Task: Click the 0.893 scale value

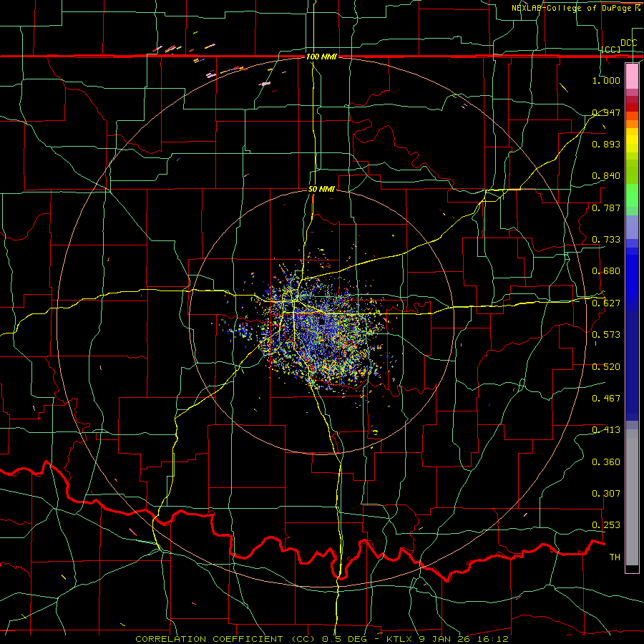Action: click(606, 144)
